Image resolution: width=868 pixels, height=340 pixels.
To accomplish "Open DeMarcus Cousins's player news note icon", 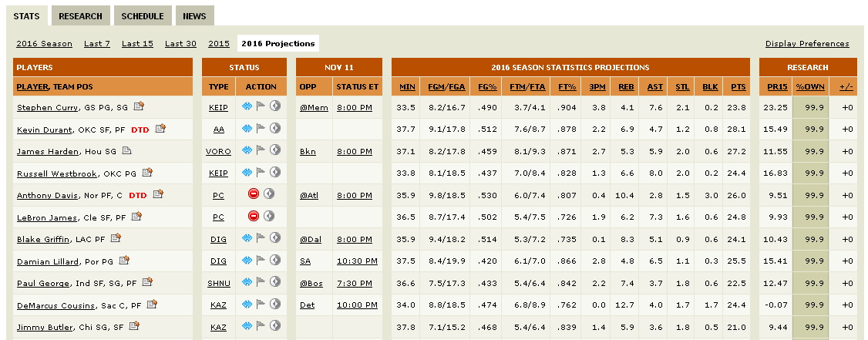I will (x=152, y=304).
